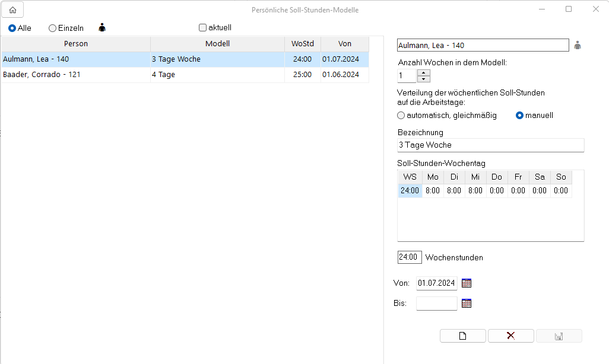Sort table by Person column header
This screenshot has height=364, width=609.
click(x=76, y=44)
